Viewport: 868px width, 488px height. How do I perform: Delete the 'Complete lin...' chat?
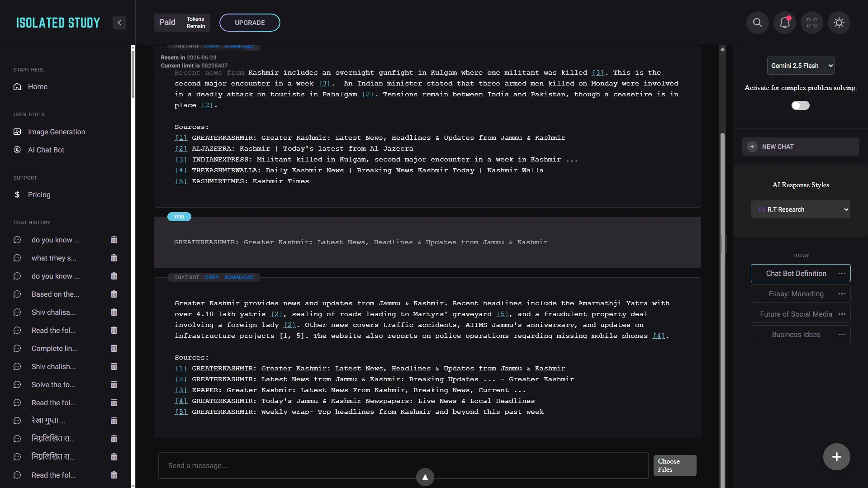tap(114, 348)
